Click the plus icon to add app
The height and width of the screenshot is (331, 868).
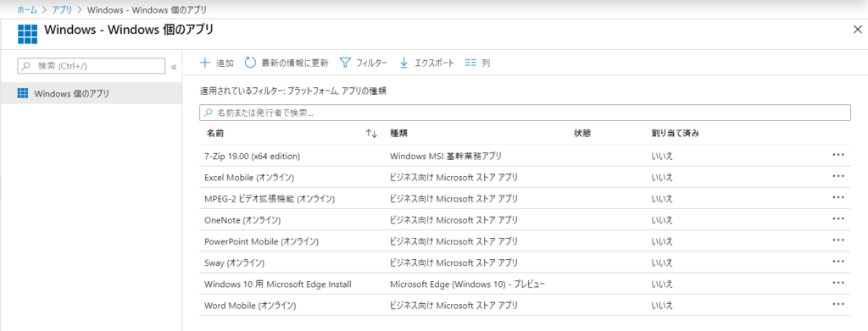[205, 63]
